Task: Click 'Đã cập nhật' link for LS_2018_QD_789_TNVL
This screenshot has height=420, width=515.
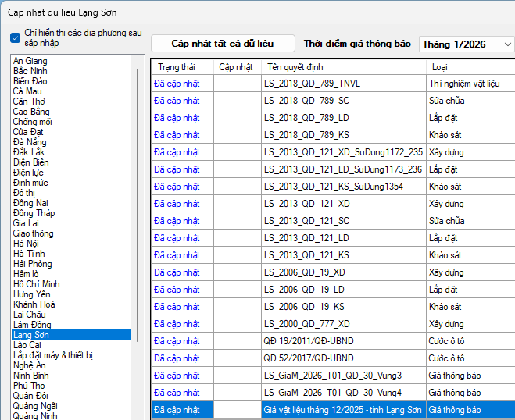Action: (x=177, y=83)
